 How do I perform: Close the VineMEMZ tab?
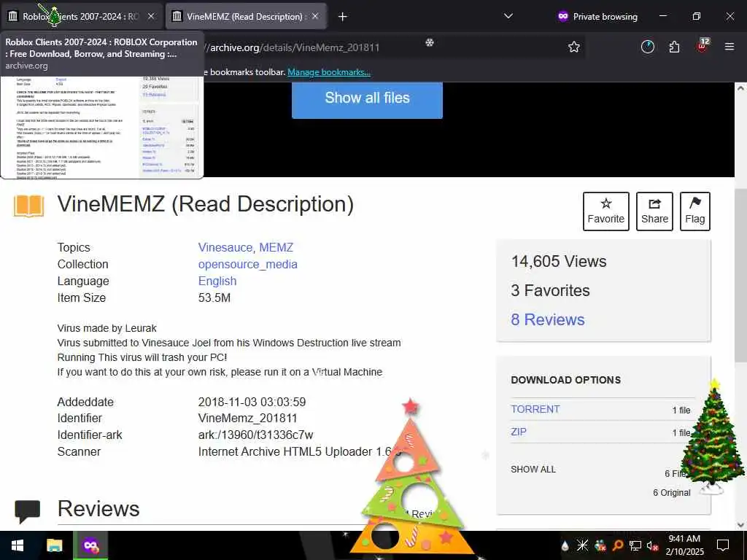[315, 16]
